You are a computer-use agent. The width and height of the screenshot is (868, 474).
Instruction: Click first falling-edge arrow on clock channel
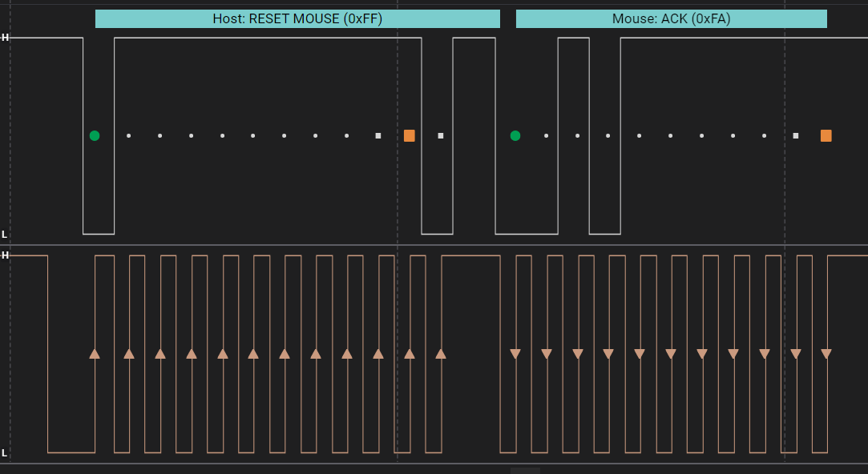pos(515,354)
